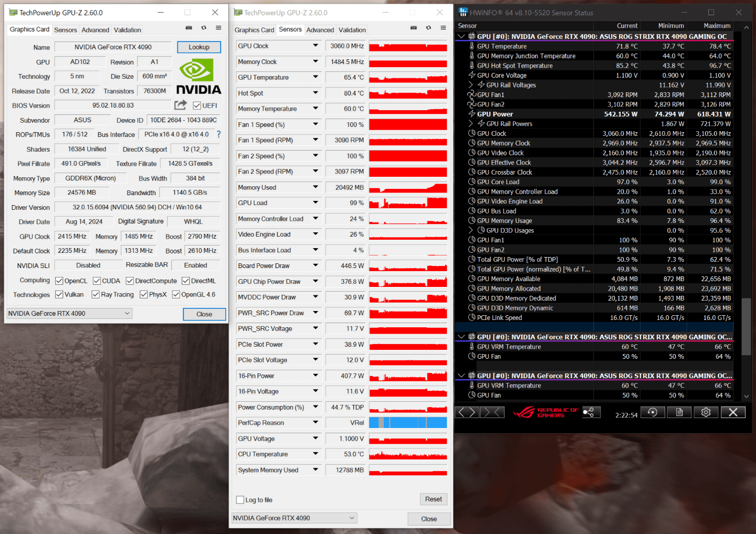Enable the Log to file checkbox
The image size is (756, 534).
240,500
